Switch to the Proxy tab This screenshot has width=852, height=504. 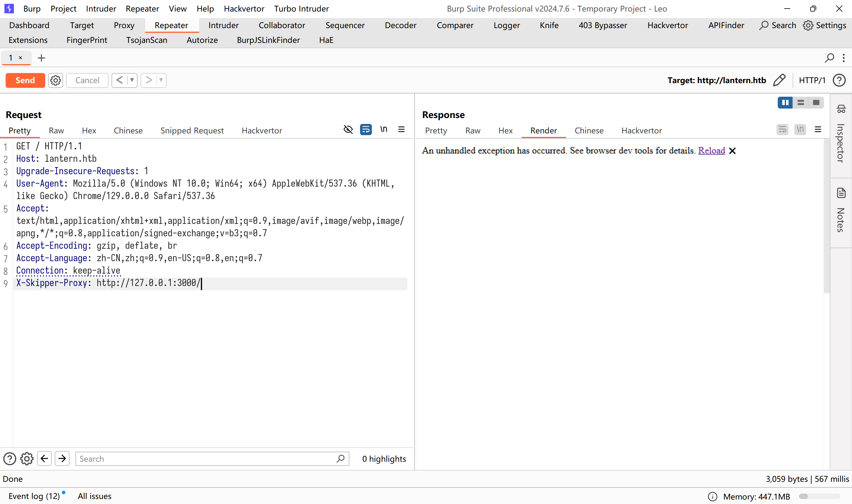pyautogui.click(x=124, y=25)
